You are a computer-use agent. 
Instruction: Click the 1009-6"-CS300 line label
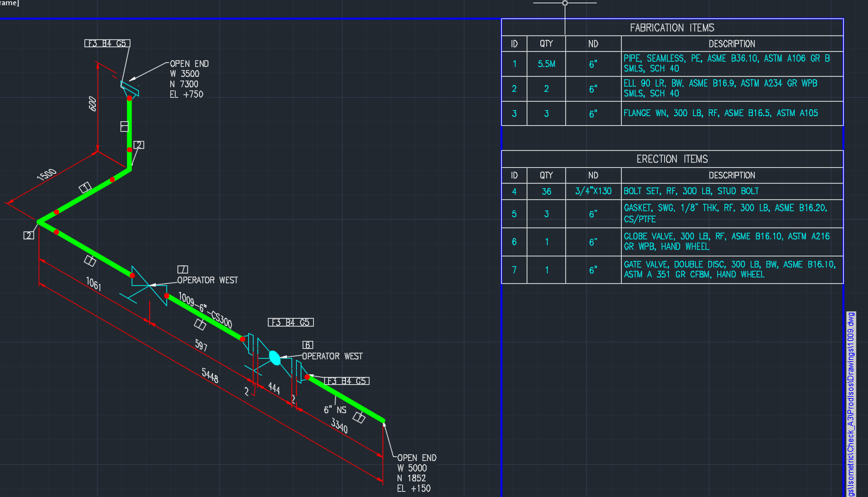206,310
